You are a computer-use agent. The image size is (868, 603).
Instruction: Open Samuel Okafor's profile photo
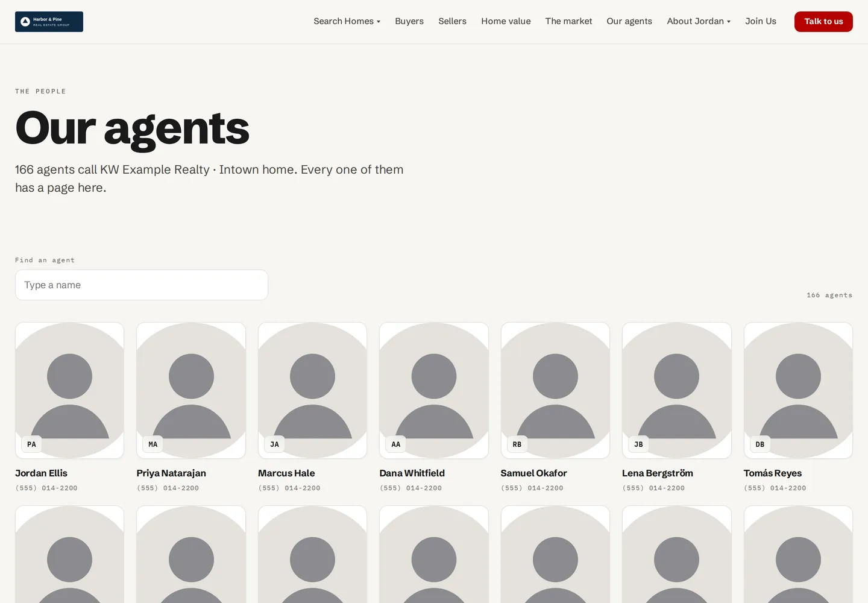pyautogui.click(x=555, y=390)
